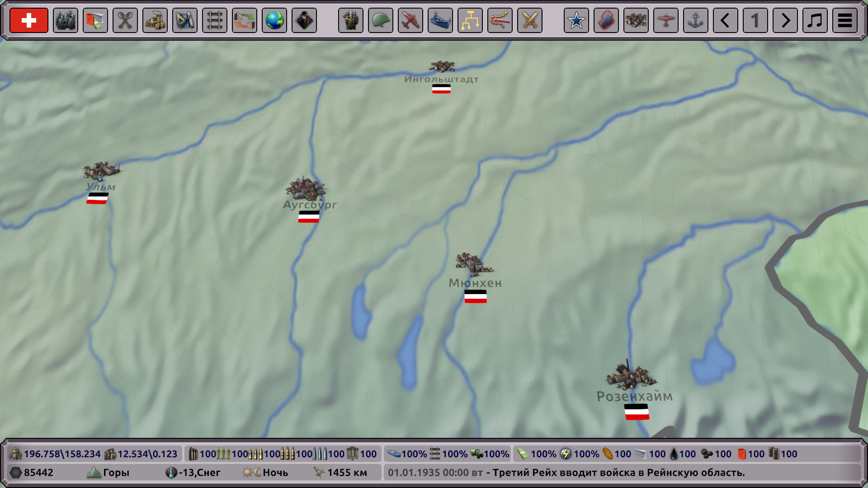Open the saluting officers panel
The height and width of the screenshot is (488, 868).
pos(351,20)
